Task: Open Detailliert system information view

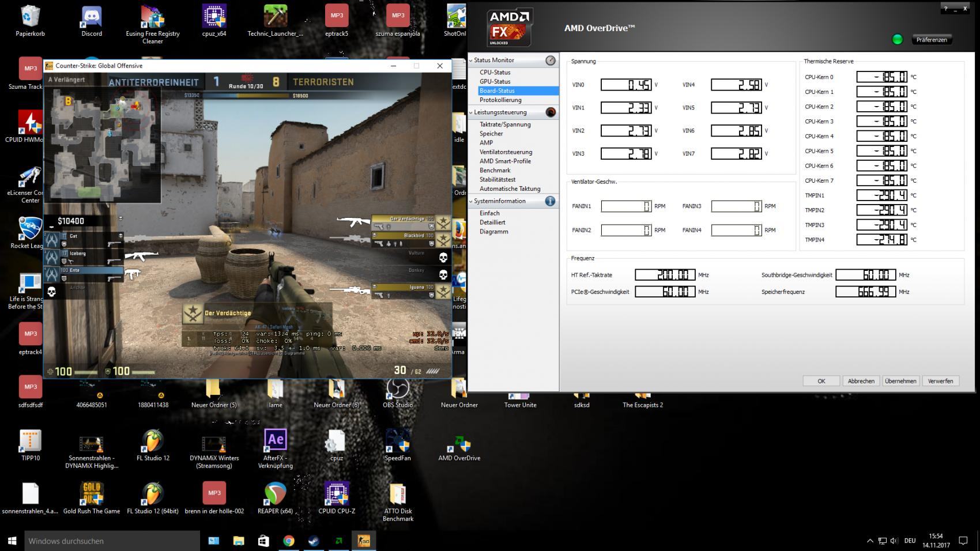Action: (492, 222)
